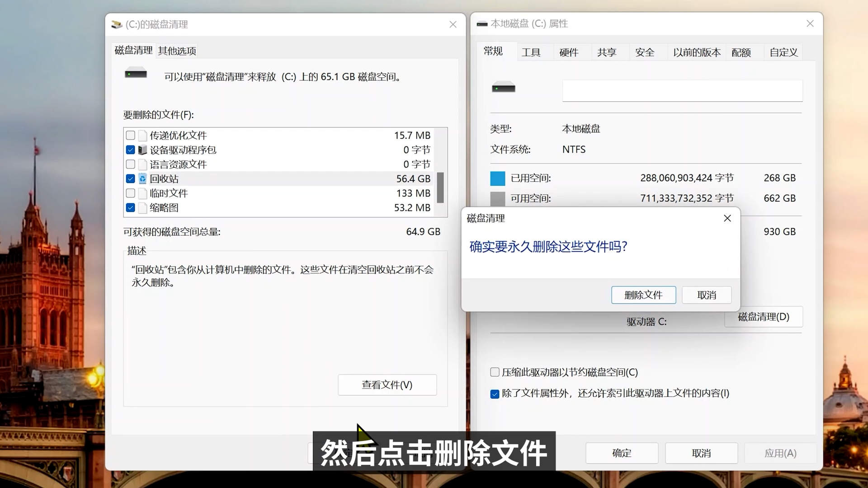Click the 临时文件 file icon
The image size is (868, 488).
click(142, 193)
